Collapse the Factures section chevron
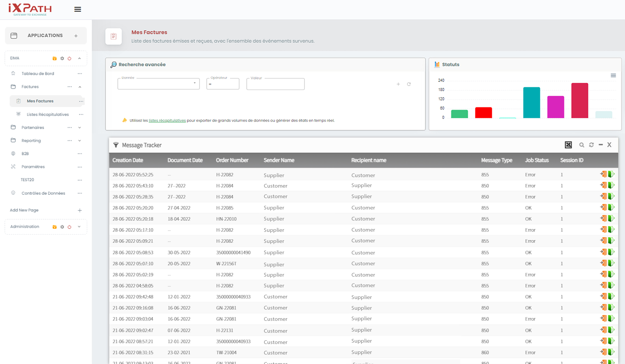The image size is (625, 364). point(80,87)
